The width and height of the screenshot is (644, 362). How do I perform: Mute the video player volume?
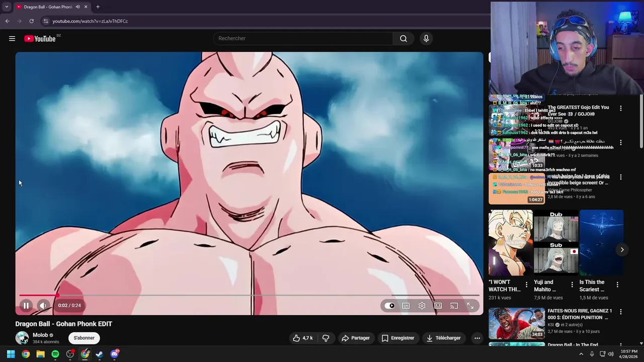pos(43,305)
